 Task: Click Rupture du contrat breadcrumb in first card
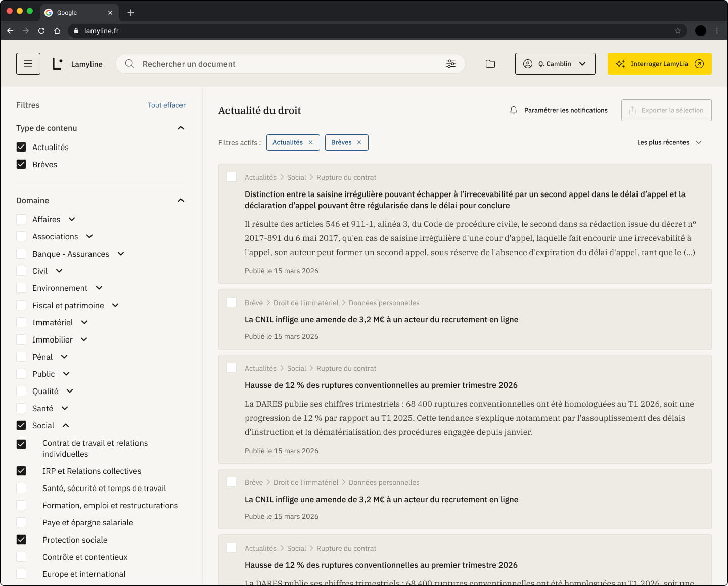(x=346, y=177)
